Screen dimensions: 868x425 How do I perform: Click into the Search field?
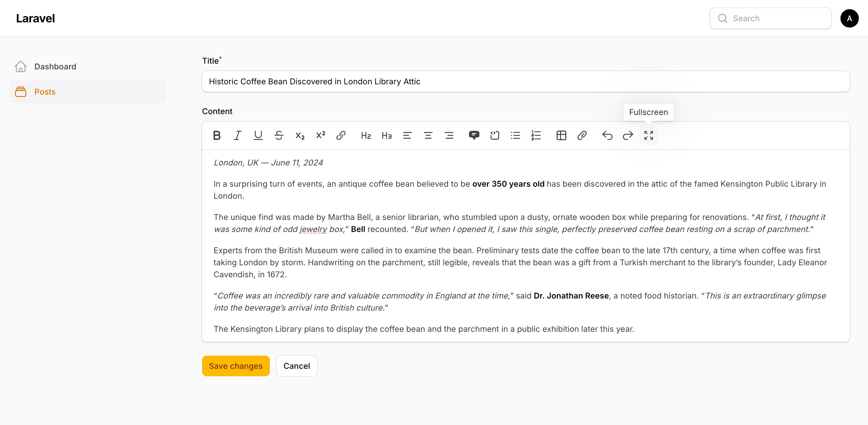click(775, 18)
